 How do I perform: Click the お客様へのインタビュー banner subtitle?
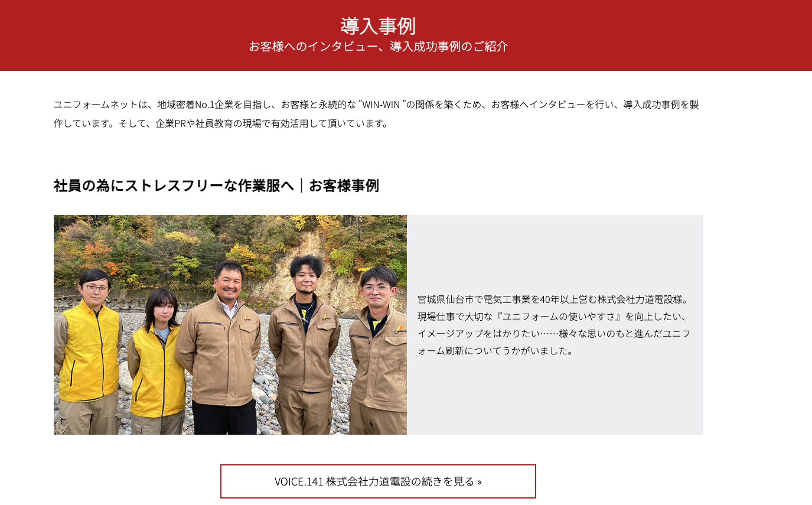378,47
